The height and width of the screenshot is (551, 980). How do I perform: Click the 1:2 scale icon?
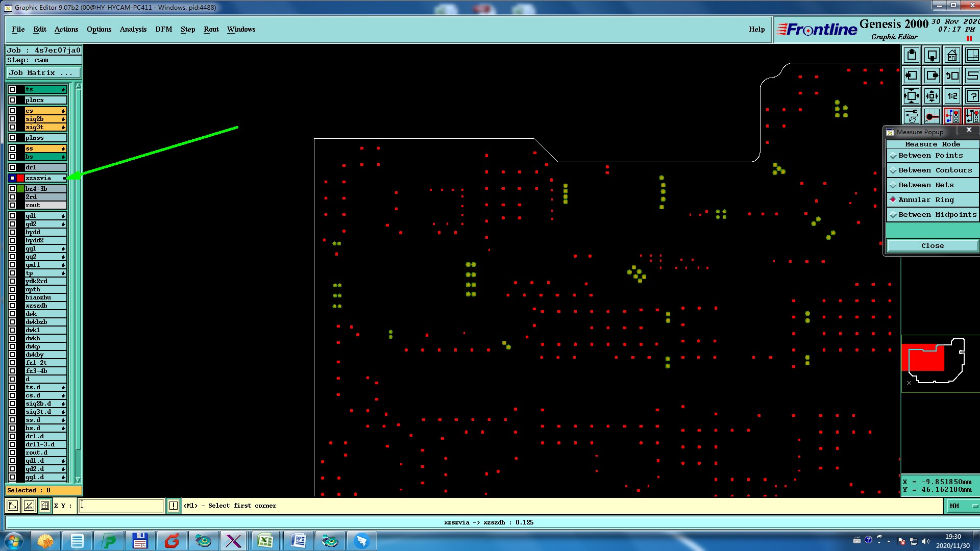pos(952,96)
